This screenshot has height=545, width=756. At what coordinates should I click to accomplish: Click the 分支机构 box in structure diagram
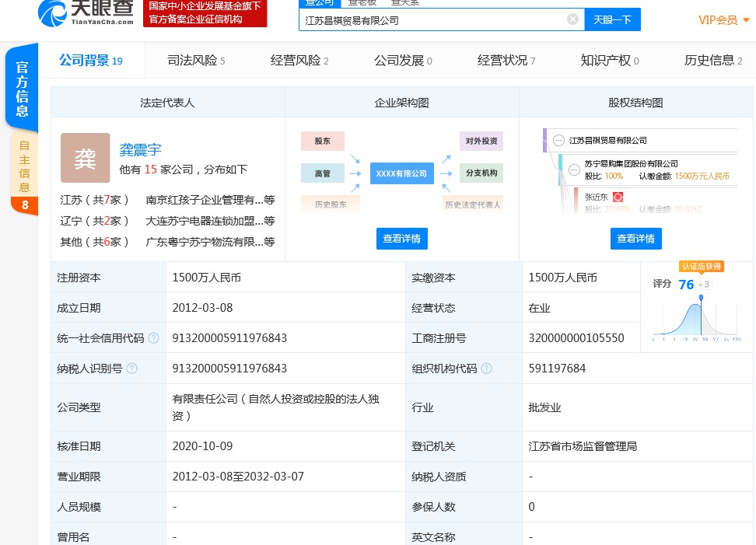coord(481,173)
